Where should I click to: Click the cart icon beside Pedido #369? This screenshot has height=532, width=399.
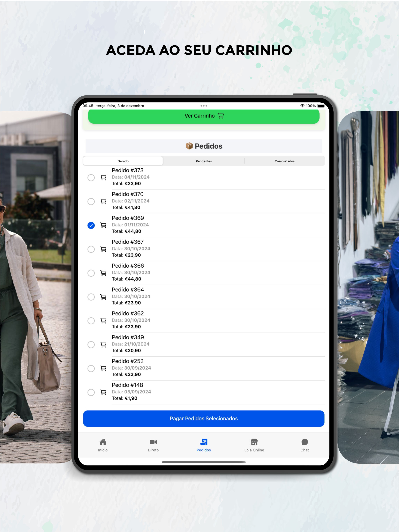click(103, 225)
